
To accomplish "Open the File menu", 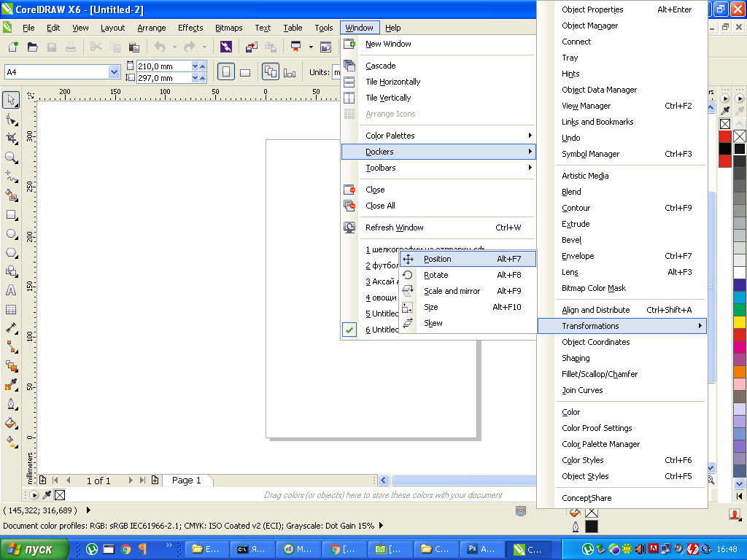I will coord(28,28).
